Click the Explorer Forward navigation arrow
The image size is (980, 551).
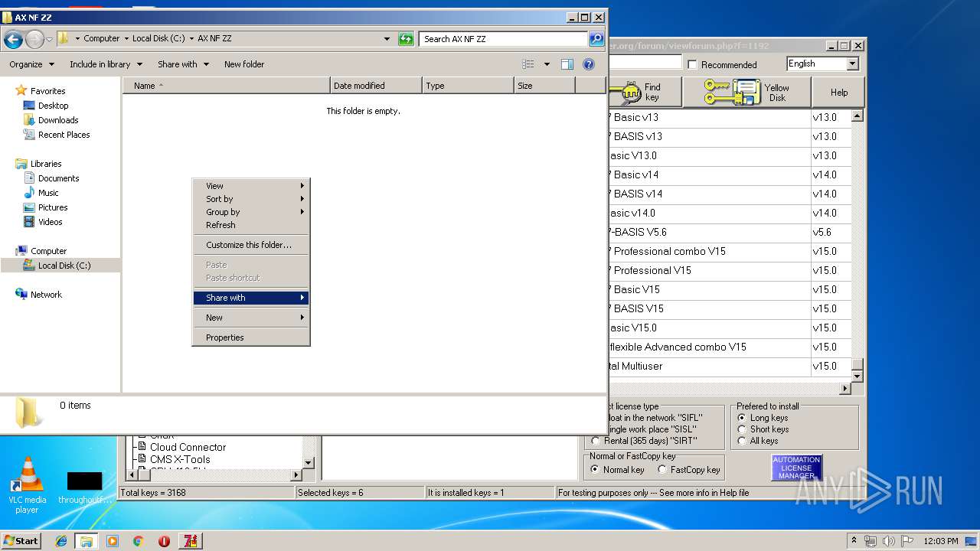34,39
